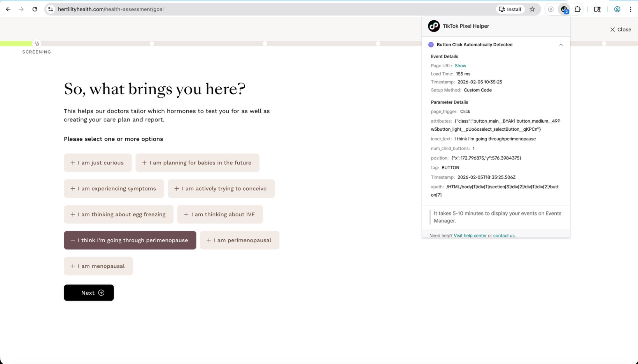Deselect "I think I'm going through perimenopause"
Screen dimensions: 638x364
130,240
